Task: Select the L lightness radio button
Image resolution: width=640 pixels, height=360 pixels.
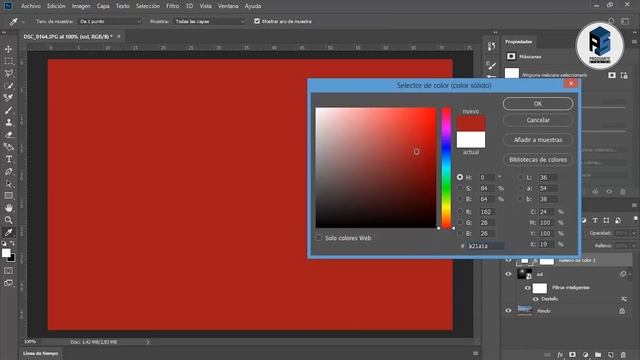Action: click(520, 177)
